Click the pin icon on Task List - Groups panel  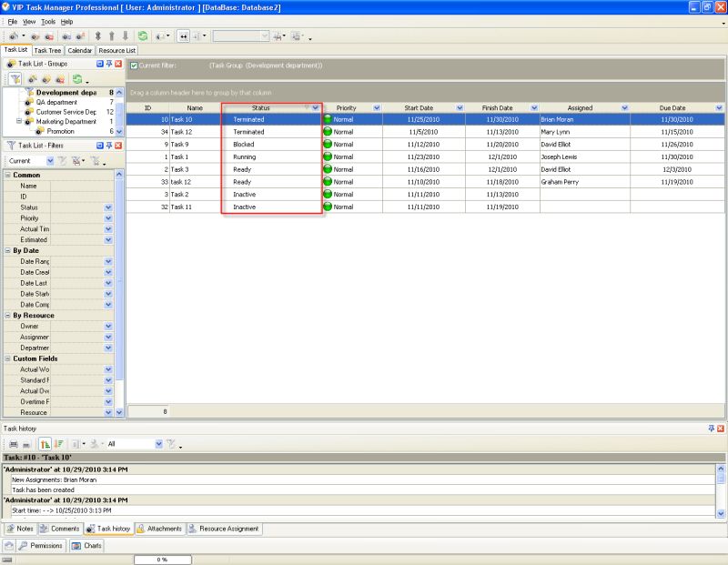point(108,64)
